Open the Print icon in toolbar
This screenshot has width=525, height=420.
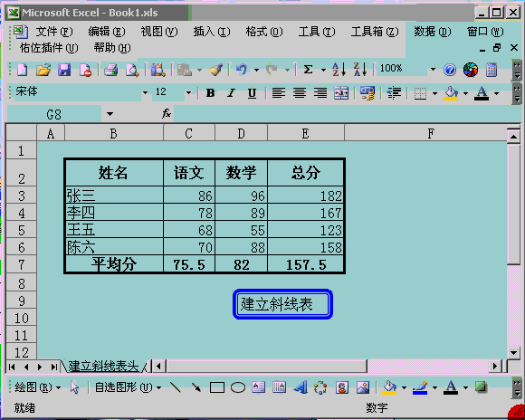[x=110, y=70]
